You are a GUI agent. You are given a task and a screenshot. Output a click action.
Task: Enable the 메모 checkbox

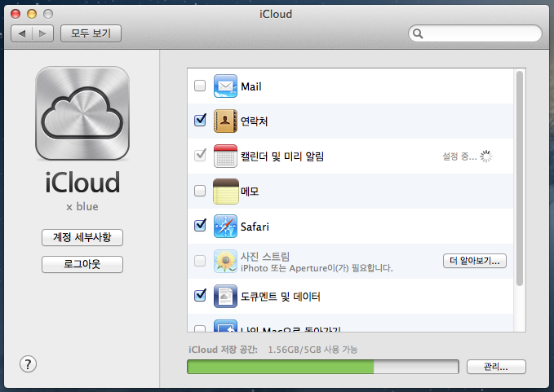click(200, 191)
